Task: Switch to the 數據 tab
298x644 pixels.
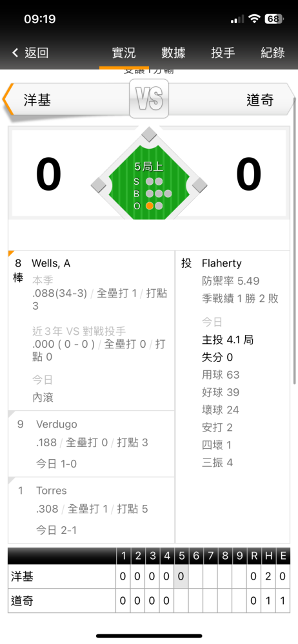Action: (174, 53)
